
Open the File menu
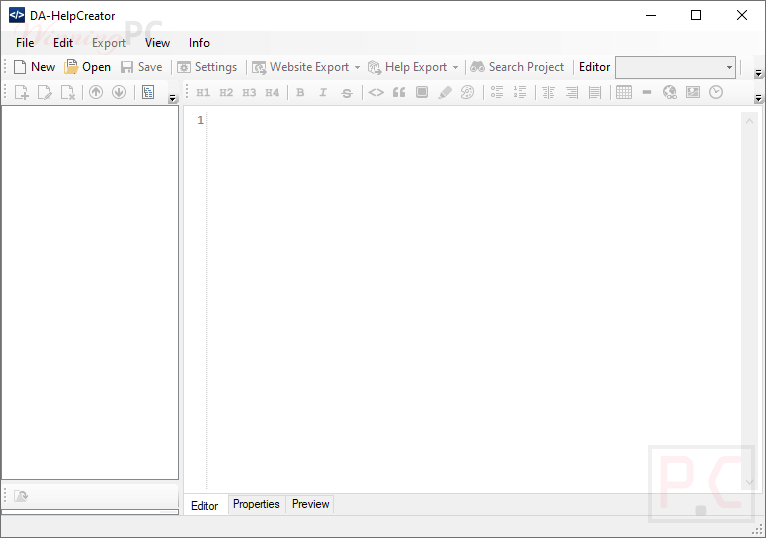point(25,43)
